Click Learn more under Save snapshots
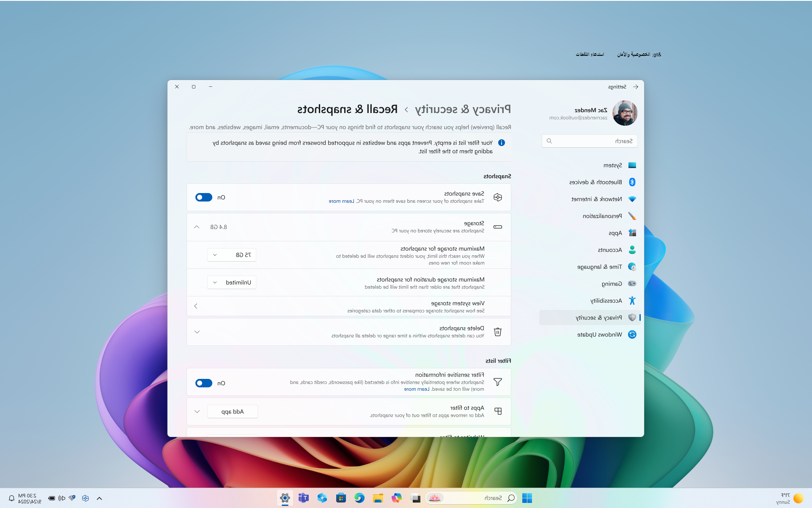 click(342, 201)
